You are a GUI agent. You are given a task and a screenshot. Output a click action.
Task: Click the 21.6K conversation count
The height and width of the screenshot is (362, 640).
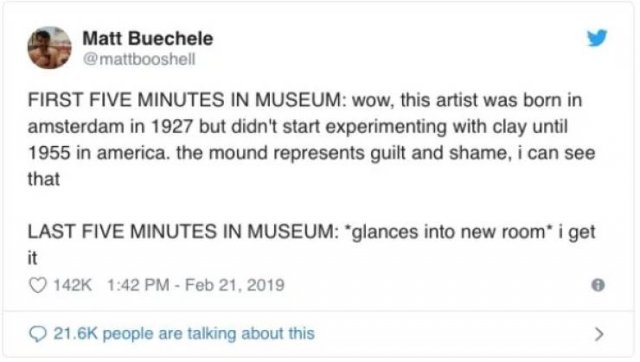click(x=76, y=333)
